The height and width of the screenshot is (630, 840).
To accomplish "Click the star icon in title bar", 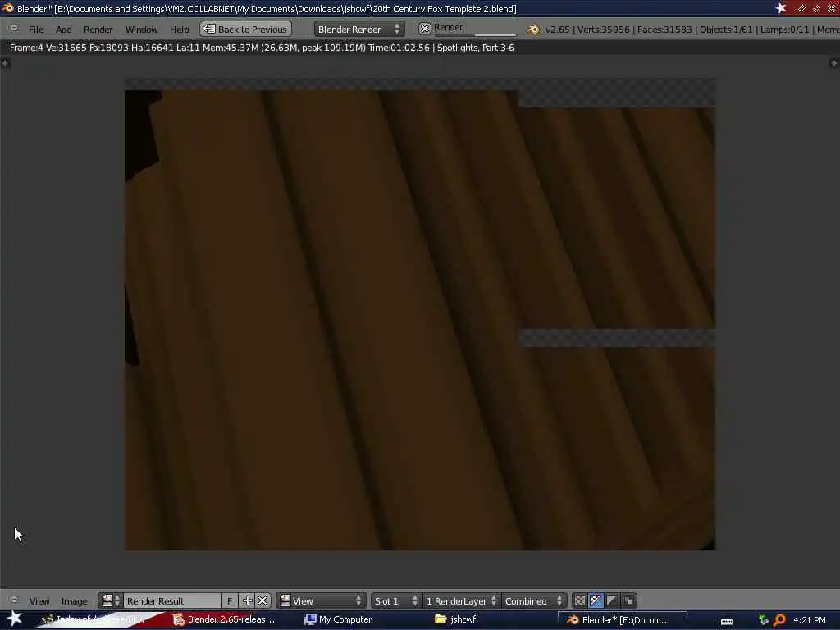I will [781, 8].
